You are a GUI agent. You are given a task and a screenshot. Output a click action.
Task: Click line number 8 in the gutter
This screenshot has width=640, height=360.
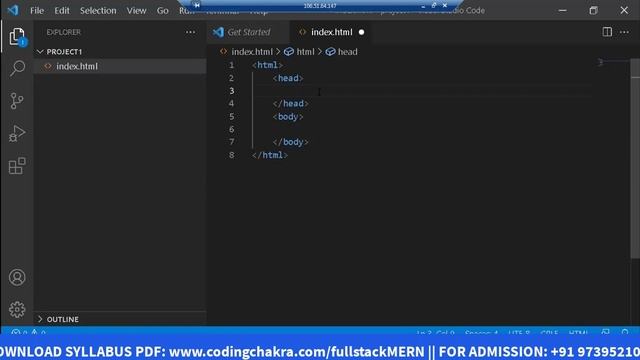point(231,155)
